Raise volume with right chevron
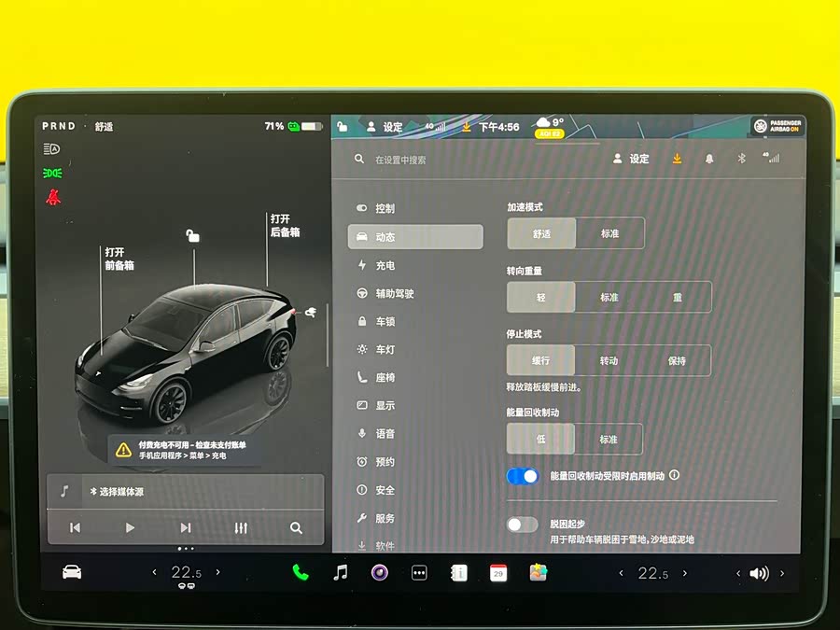Viewport: 840px width, 630px height. click(x=782, y=573)
